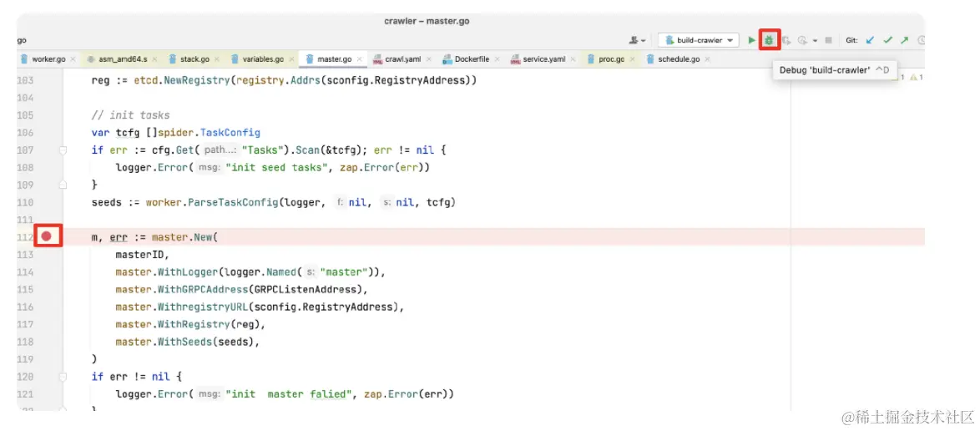The width and height of the screenshot is (980, 431).
Task: Close the Dockerfile tab
Action: [498, 59]
